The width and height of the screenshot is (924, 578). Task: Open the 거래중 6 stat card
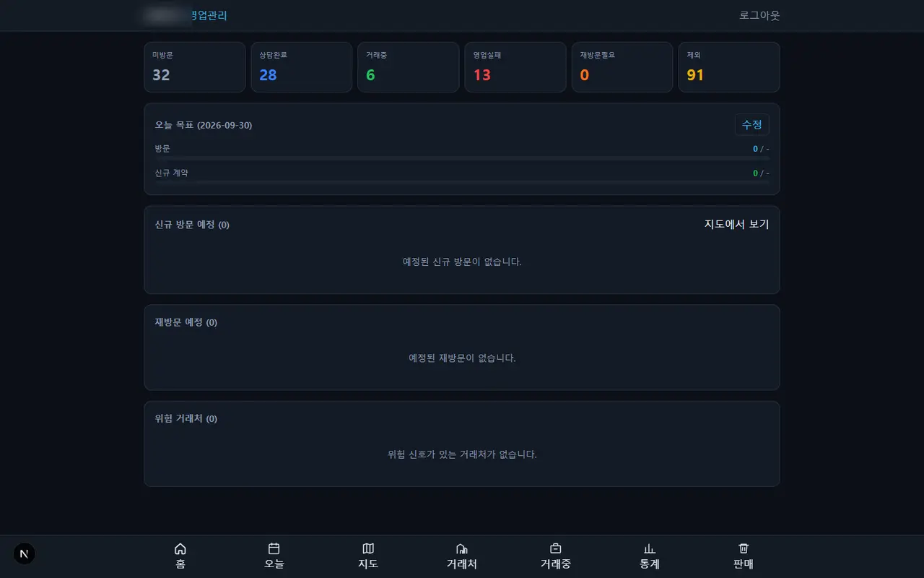[409, 67]
